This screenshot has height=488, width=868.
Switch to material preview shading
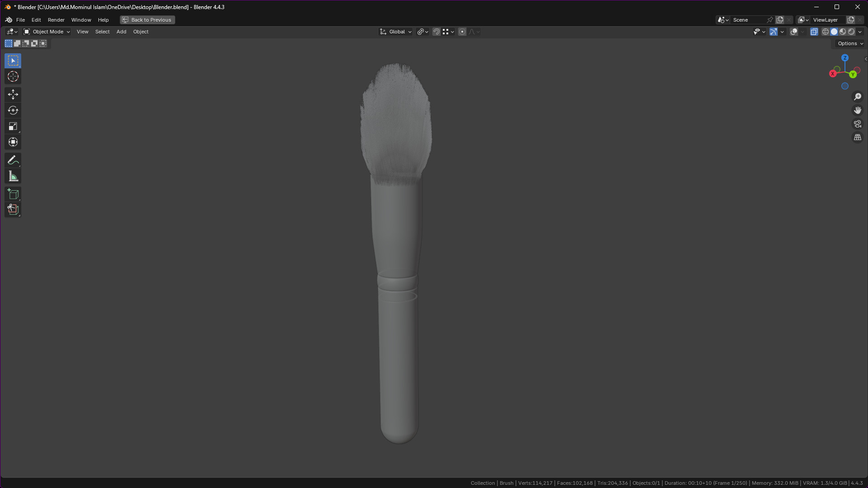click(x=843, y=32)
